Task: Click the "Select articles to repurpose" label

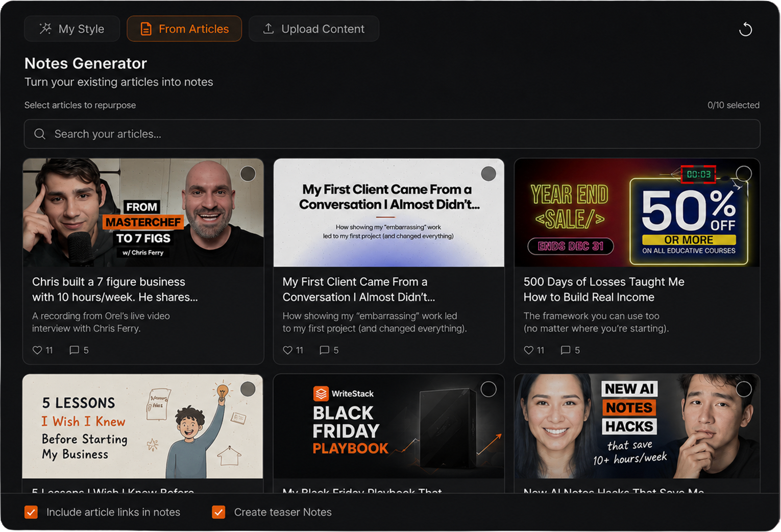Action: coord(80,105)
